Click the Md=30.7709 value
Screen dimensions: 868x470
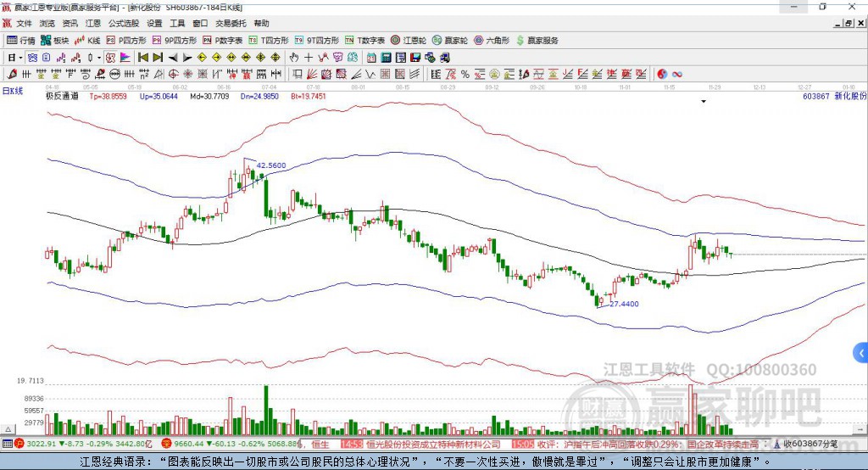(x=209, y=96)
